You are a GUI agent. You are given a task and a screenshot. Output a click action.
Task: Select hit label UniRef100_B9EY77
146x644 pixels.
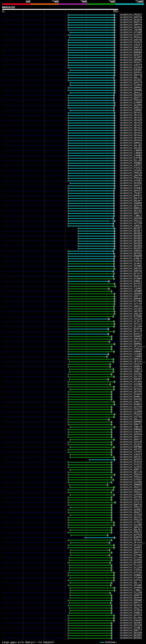click(131, 630)
